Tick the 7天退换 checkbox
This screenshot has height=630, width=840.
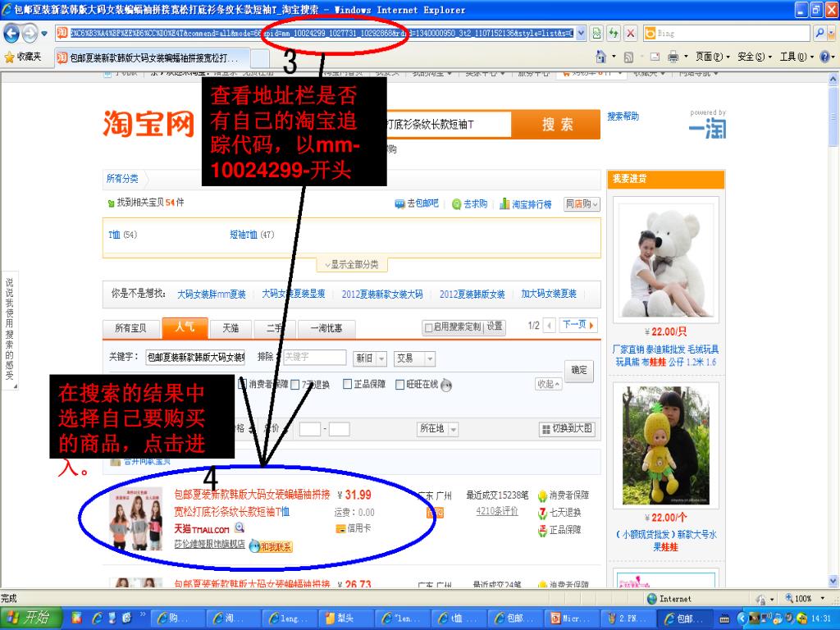pos(294,385)
